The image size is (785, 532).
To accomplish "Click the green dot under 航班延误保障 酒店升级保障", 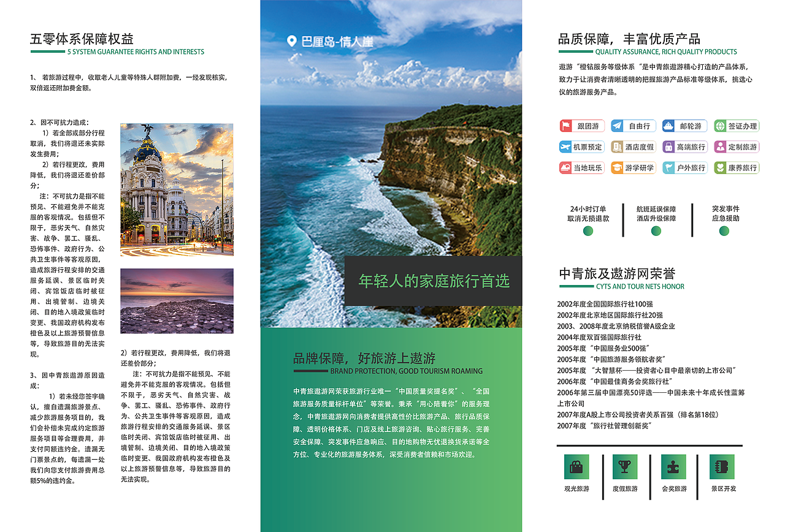I will coord(656,231).
